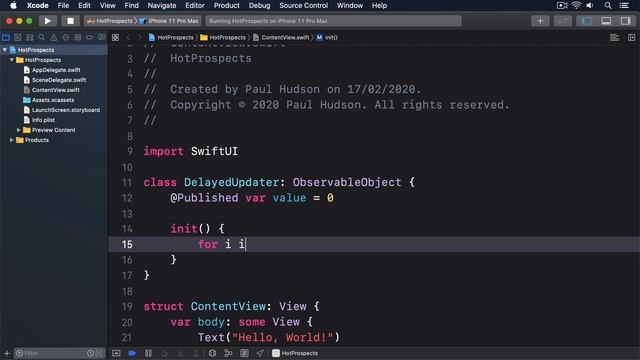Viewport: 640px width, 360px height.
Task: Collapse the HotProspects group folder
Action: point(12,60)
